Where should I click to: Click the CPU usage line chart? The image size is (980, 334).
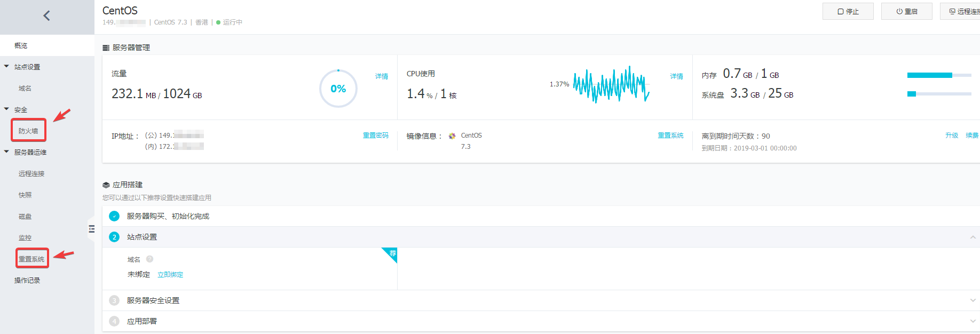tap(611, 84)
